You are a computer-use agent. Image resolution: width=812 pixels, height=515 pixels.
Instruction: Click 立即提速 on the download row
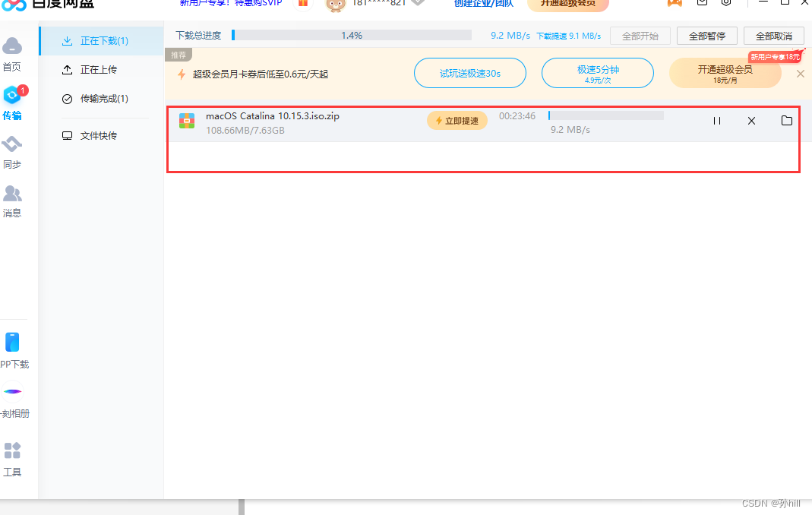point(457,121)
